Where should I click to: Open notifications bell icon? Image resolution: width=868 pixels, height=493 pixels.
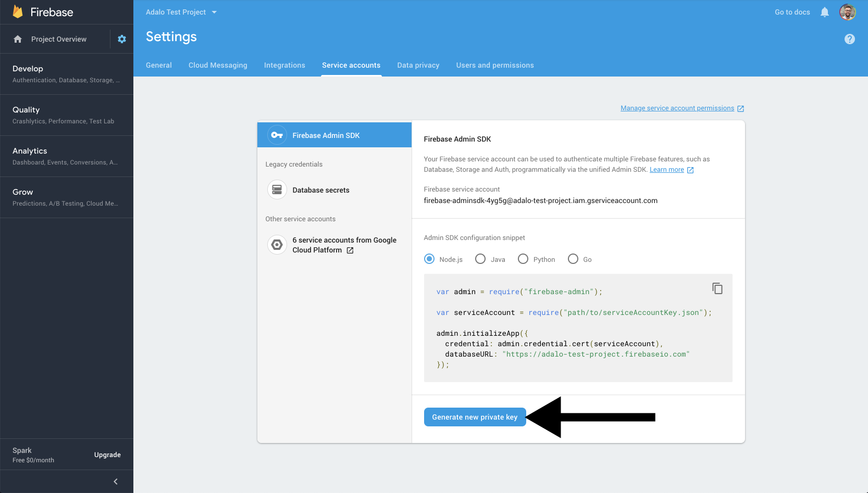click(x=825, y=12)
